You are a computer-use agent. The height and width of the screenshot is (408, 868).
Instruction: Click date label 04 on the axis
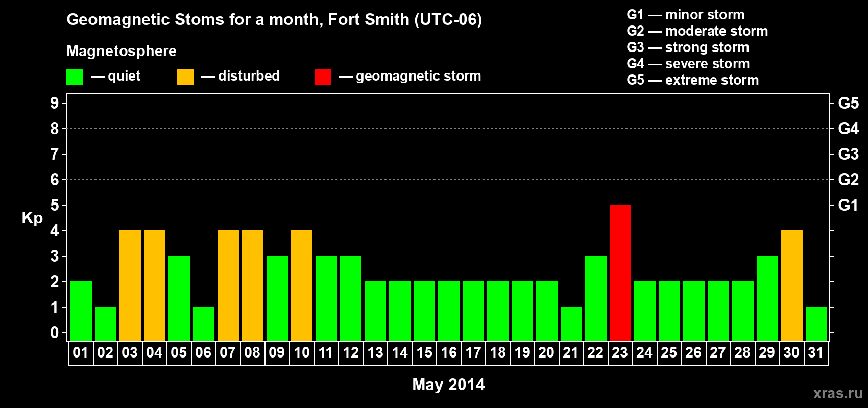(x=154, y=353)
